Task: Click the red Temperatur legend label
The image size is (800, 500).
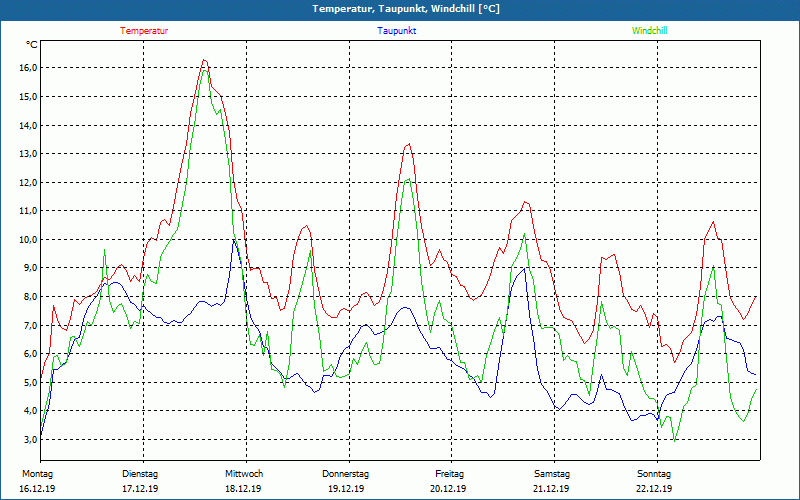Action: pyautogui.click(x=144, y=31)
